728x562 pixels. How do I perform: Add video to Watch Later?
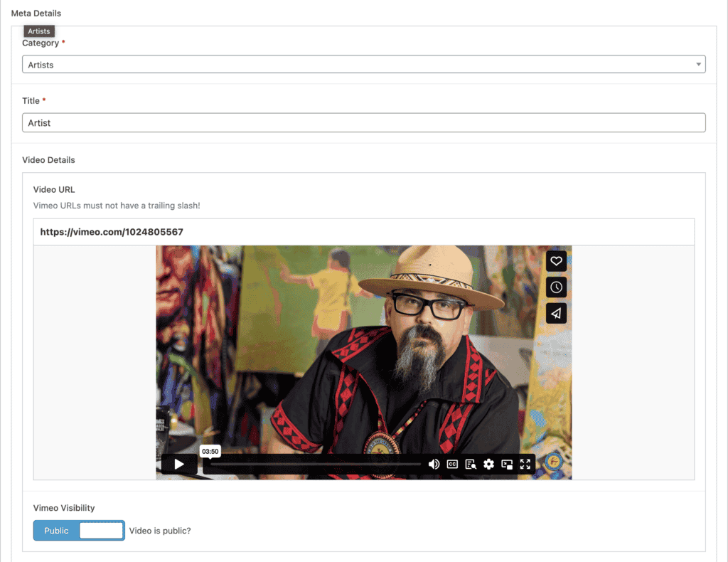coord(556,287)
